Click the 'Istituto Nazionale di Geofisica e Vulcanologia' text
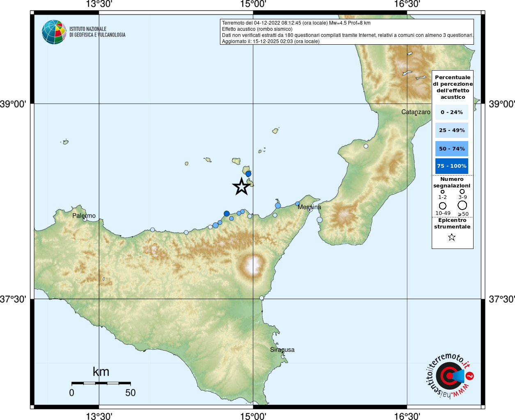 (97, 32)
